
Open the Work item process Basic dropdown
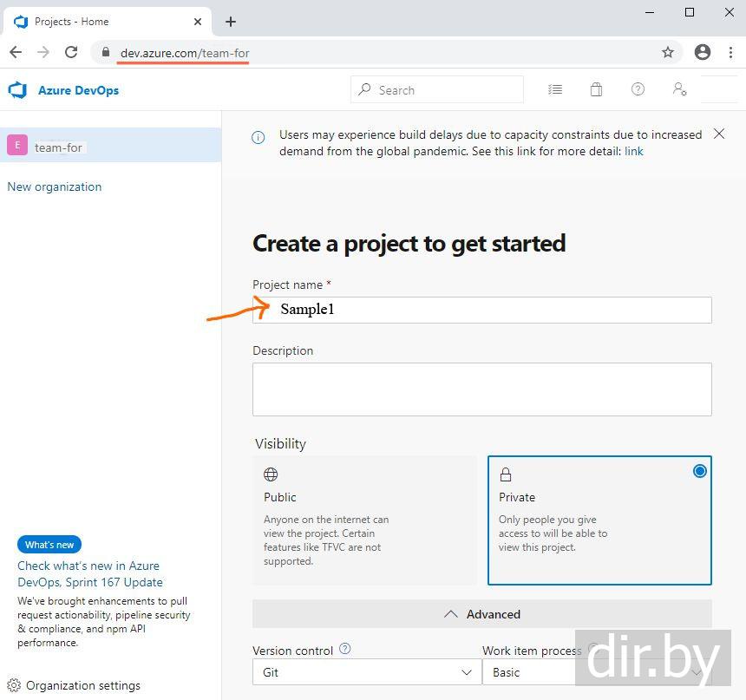point(597,672)
